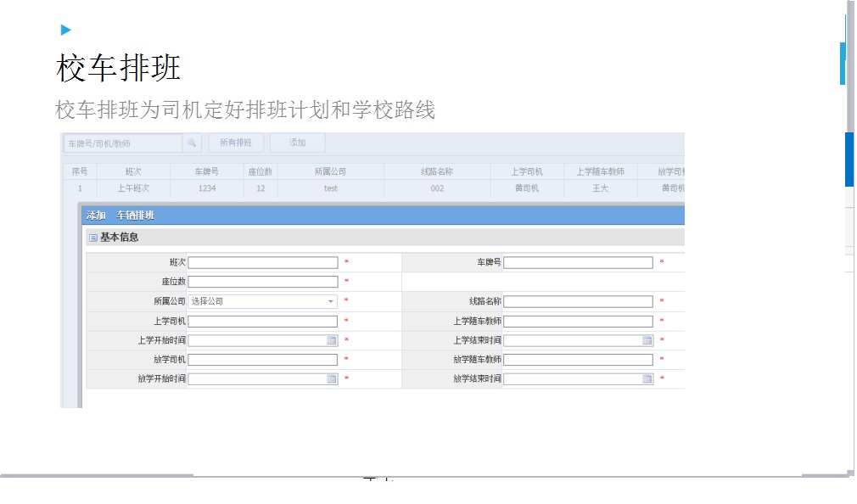Click the 座位数 input field
Viewport: 857px width, 504px height.
click(263, 282)
